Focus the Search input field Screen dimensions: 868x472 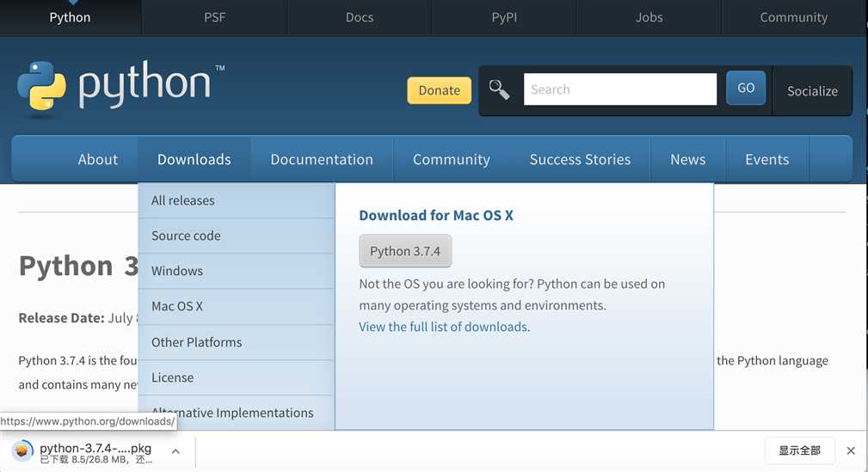620,89
